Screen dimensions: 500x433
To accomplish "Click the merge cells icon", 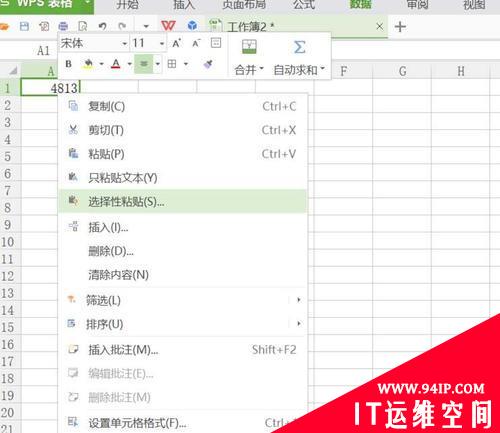I will [x=249, y=47].
